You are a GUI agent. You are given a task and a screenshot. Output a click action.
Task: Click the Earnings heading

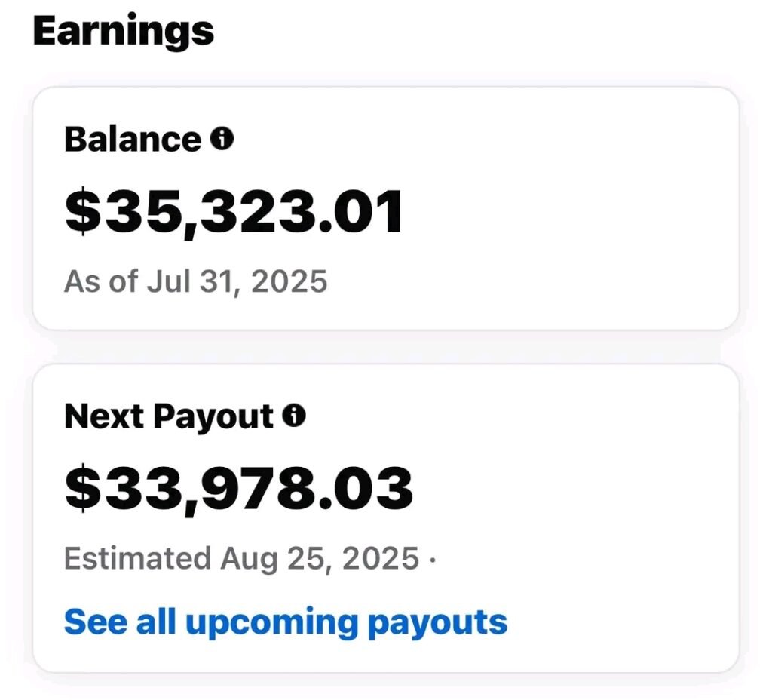tap(124, 32)
